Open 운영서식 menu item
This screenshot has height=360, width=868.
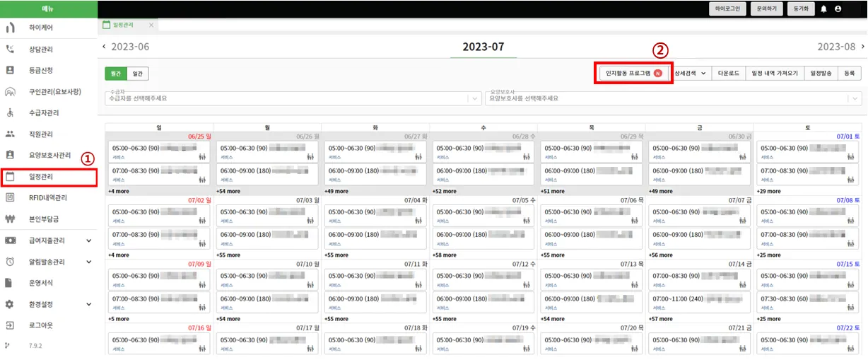click(41, 283)
